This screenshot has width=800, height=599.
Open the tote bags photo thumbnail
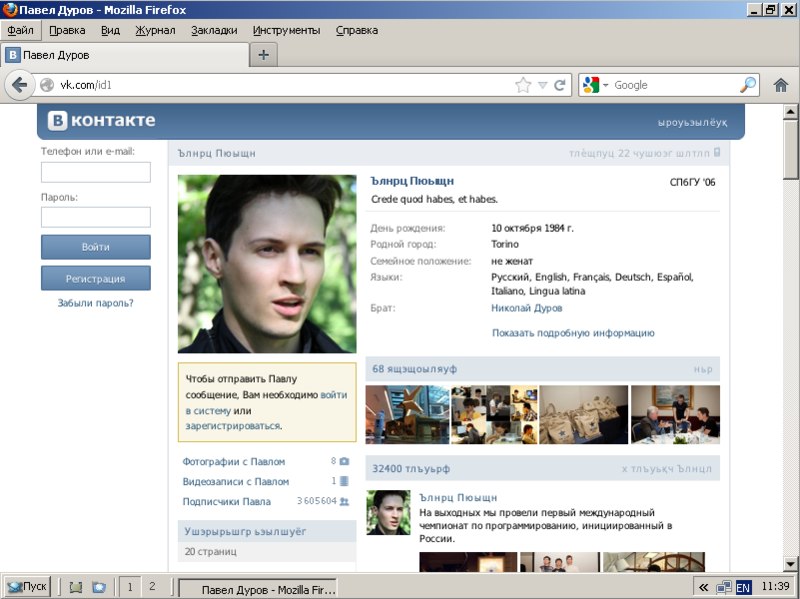[x=584, y=414]
